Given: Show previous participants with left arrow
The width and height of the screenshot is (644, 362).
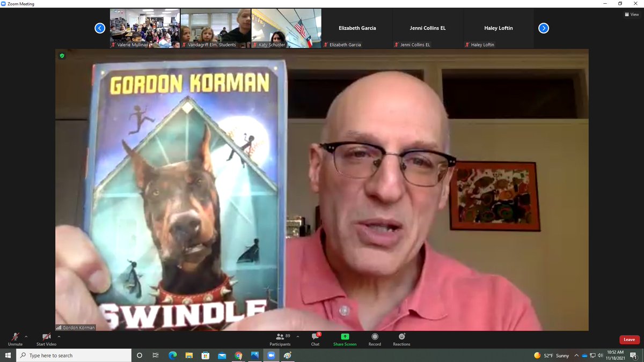Looking at the screenshot, I should (100, 28).
